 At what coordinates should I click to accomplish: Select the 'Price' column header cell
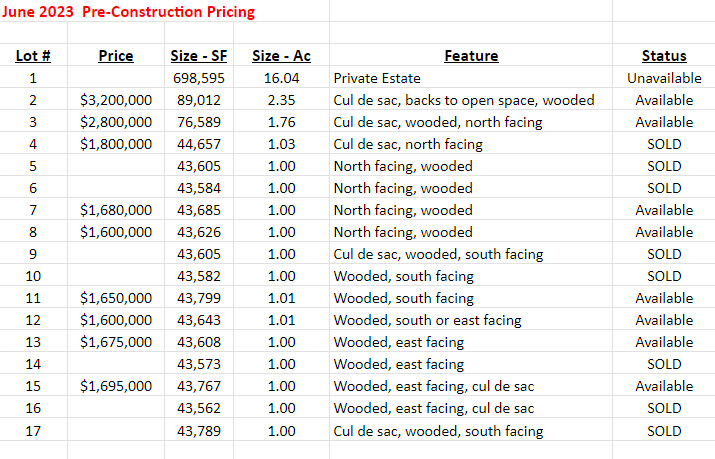click(x=116, y=56)
